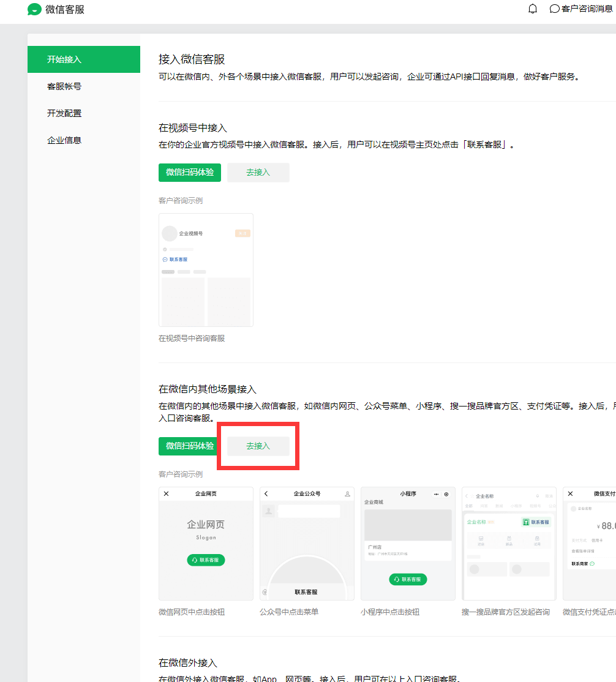Click the close X in 微信支付 example
This screenshot has width=616, height=682.
pos(569,493)
